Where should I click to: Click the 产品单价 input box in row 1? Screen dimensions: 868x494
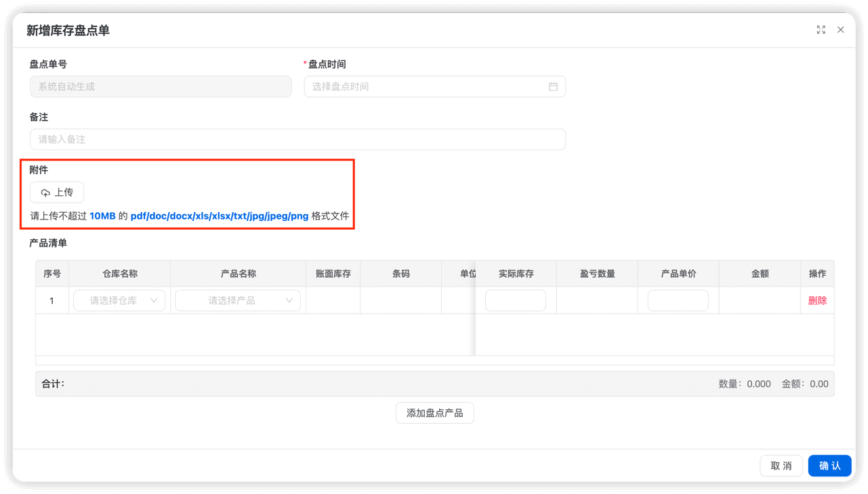click(x=678, y=301)
